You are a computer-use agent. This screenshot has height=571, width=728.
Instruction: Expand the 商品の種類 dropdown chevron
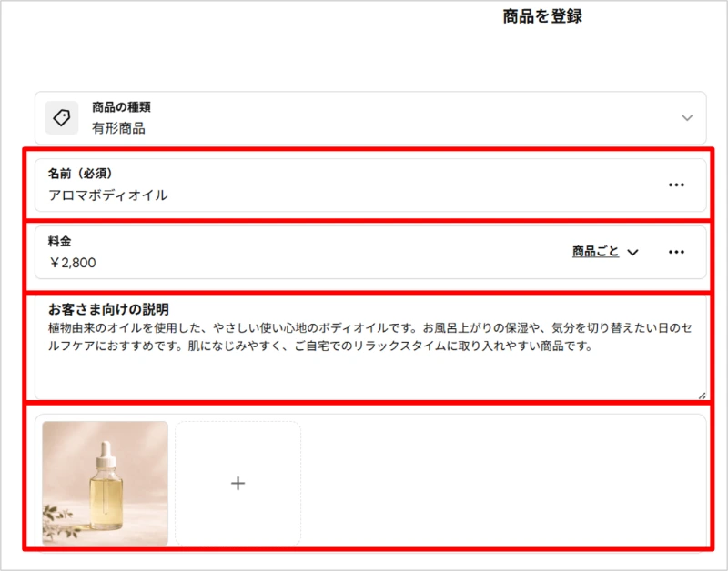pyautogui.click(x=687, y=118)
